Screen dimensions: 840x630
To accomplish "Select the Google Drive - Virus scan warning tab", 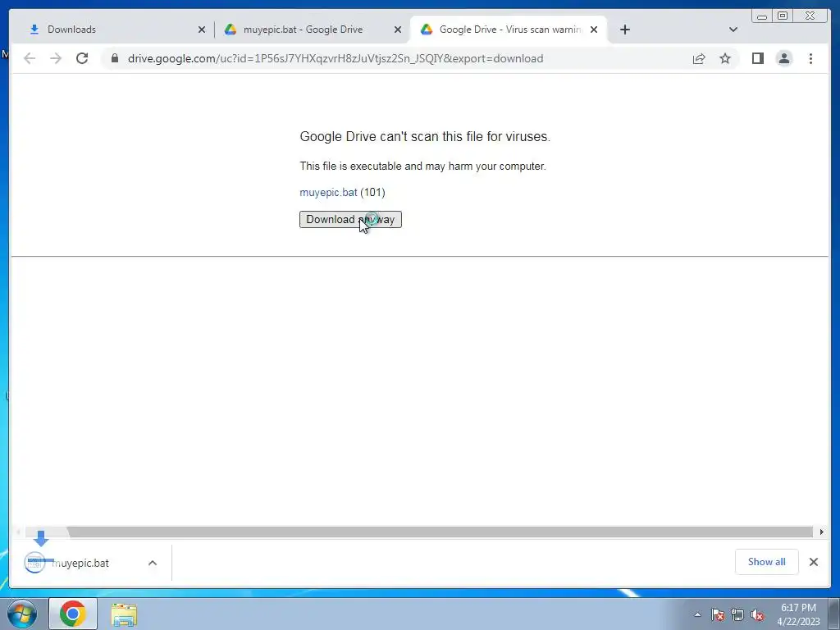I will [x=509, y=30].
